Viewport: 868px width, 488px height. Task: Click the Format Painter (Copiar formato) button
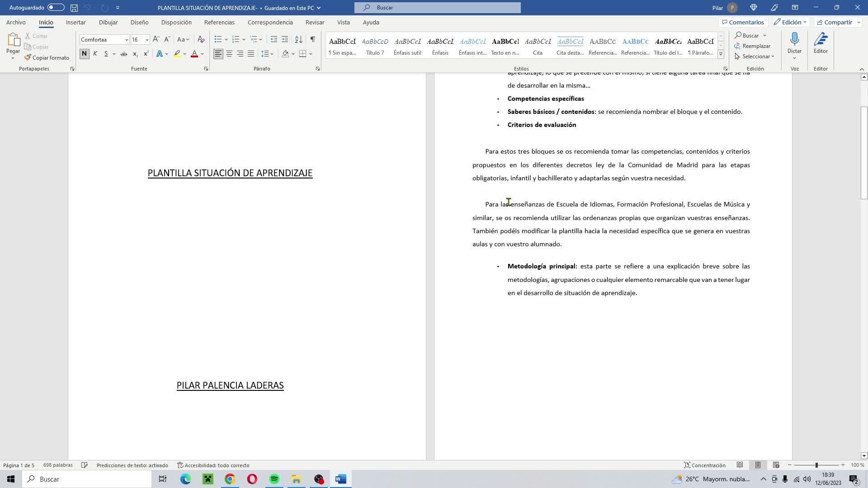[x=47, y=58]
